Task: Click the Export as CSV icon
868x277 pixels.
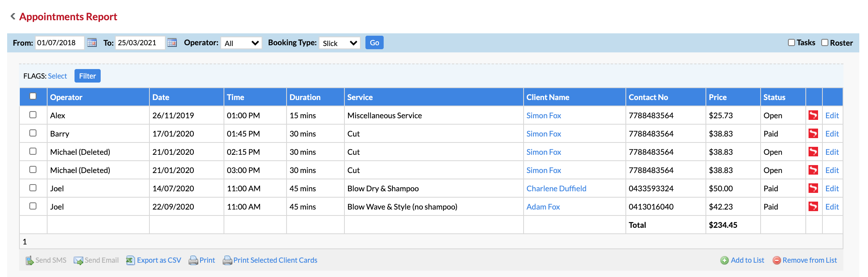Action: coord(130,260)
